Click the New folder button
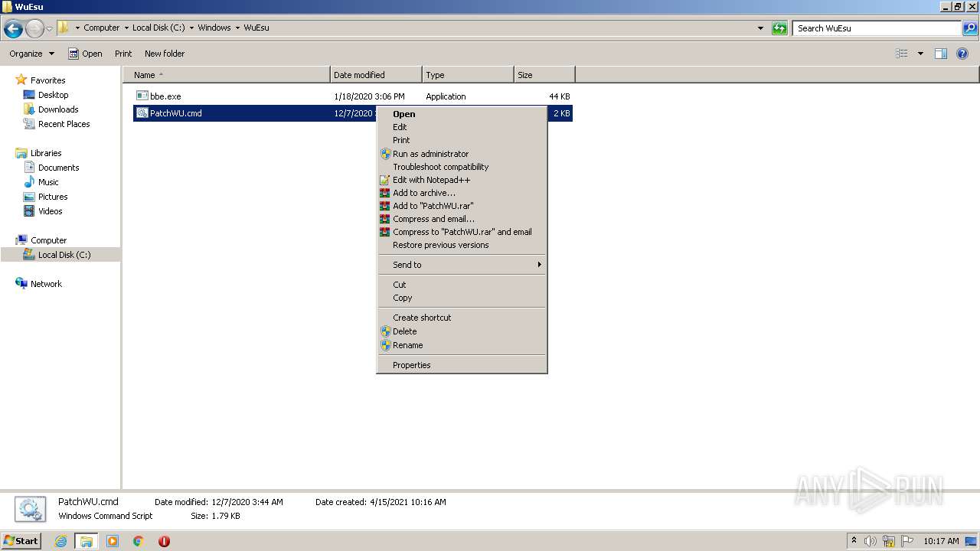 pos(165,54)
